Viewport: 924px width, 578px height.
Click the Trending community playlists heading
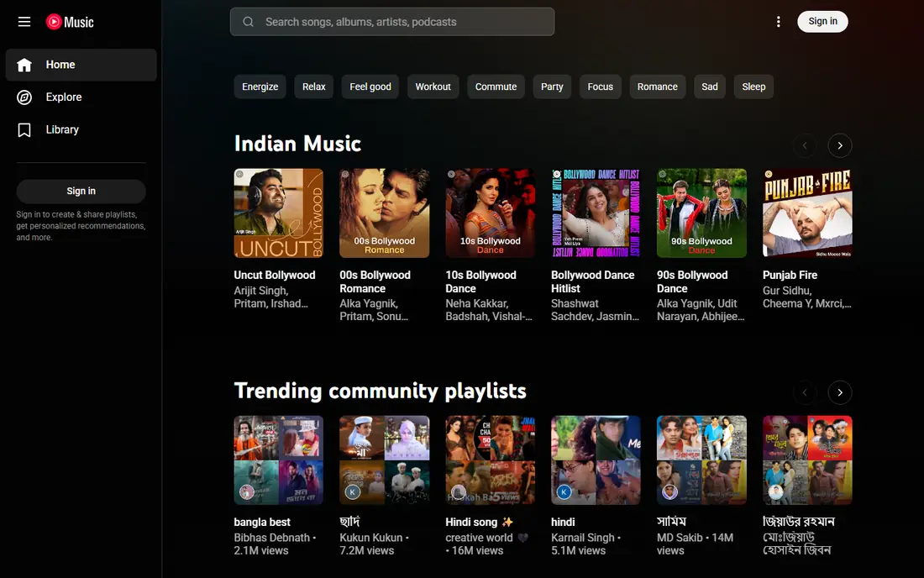(380, 391)
